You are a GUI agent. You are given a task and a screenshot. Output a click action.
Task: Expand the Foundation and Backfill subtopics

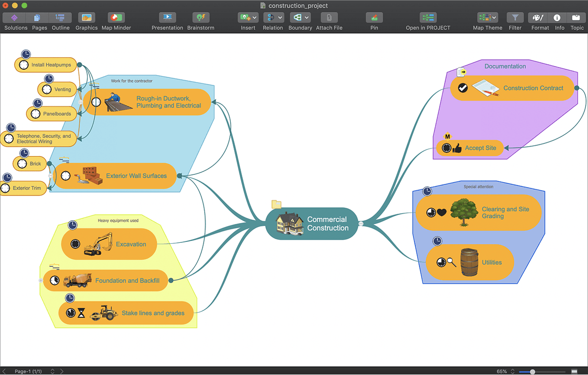[x=41, y=280]
